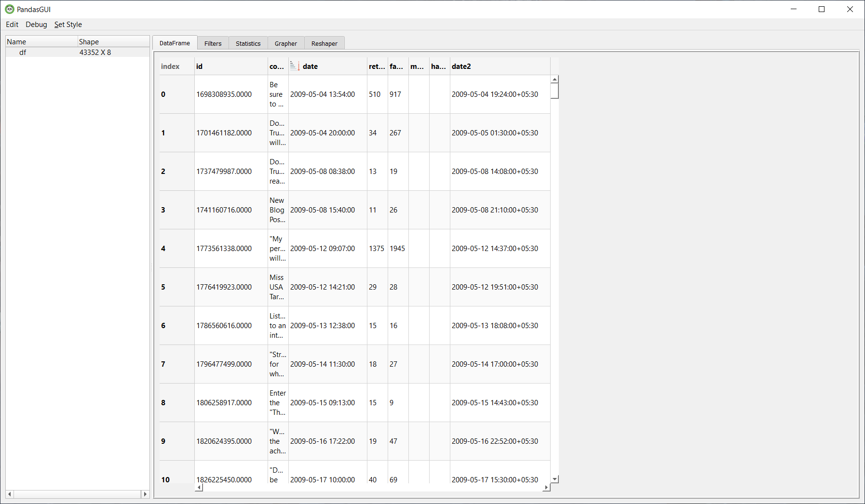Sort by the id column header
Screen dimensions: 865x504
coord(230,66)
